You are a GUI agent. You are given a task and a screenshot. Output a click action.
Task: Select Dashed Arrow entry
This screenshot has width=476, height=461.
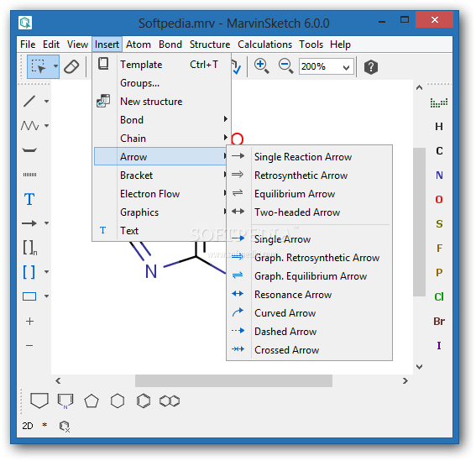pyautogui.click(x=309, y=332)
